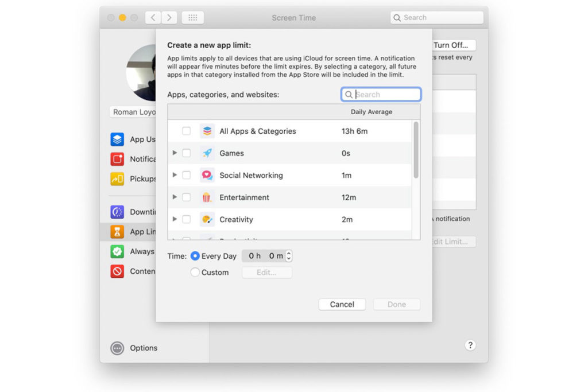
Task: Click the Screen Time window search field
Action: (437, 18)
